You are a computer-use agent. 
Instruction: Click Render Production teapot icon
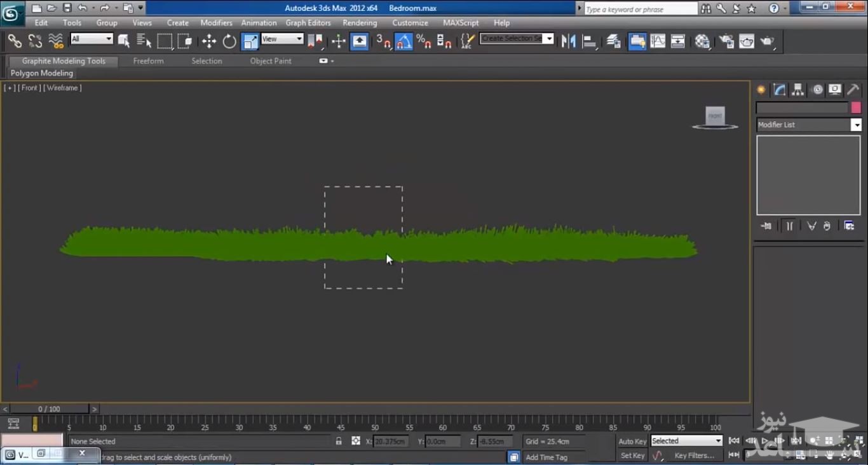768,41
